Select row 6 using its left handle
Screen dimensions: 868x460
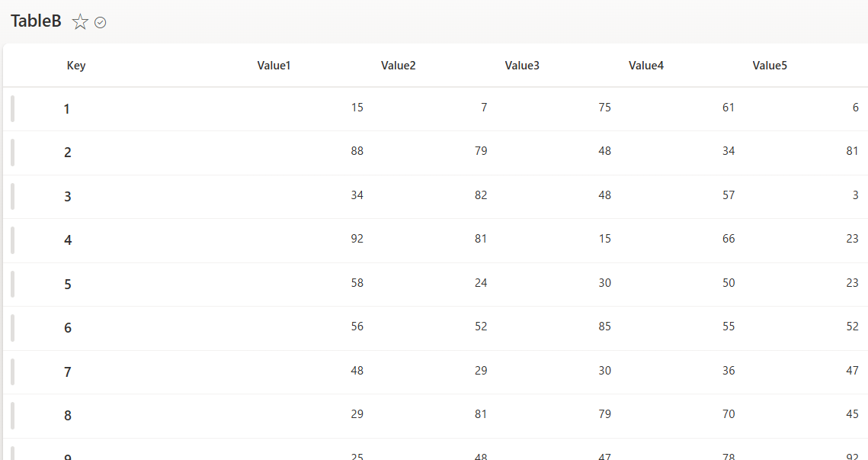(13, 328)
